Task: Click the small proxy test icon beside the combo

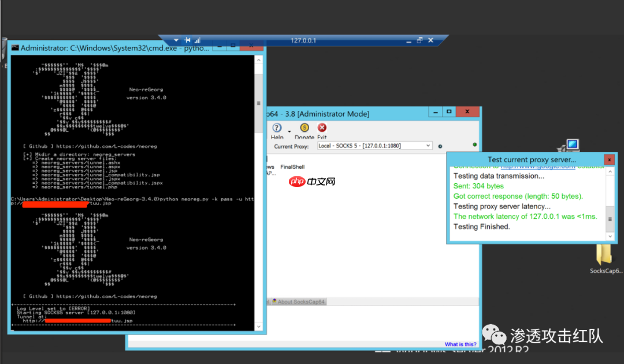Action: pyautogui.click(x=440, y=146)
